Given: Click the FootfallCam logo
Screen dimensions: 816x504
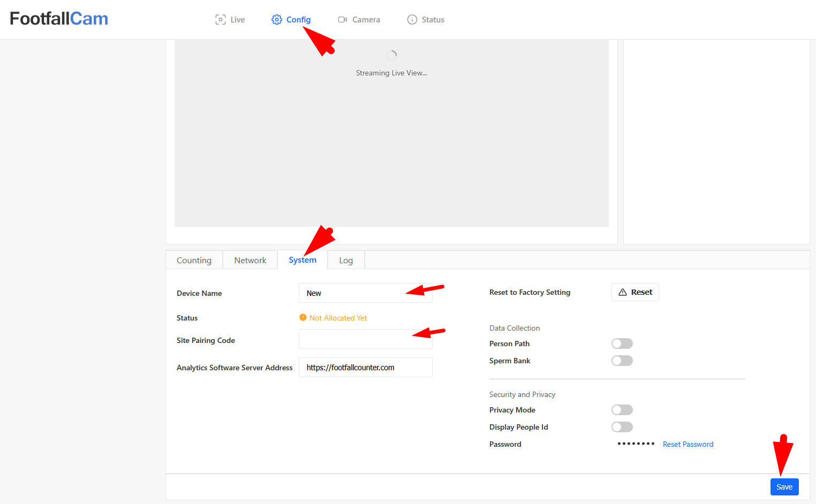Looking at the screenshot, I should 59,19.
